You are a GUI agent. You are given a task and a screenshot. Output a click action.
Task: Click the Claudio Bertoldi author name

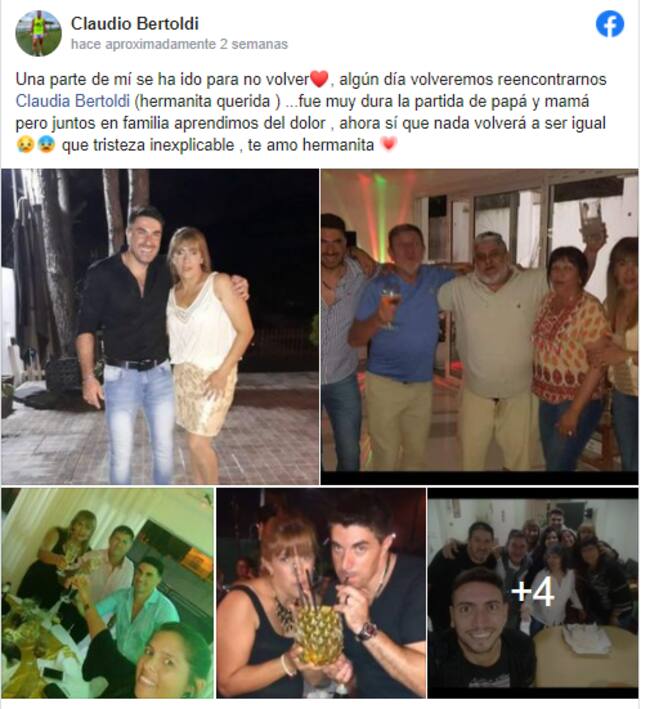point(135,24)
